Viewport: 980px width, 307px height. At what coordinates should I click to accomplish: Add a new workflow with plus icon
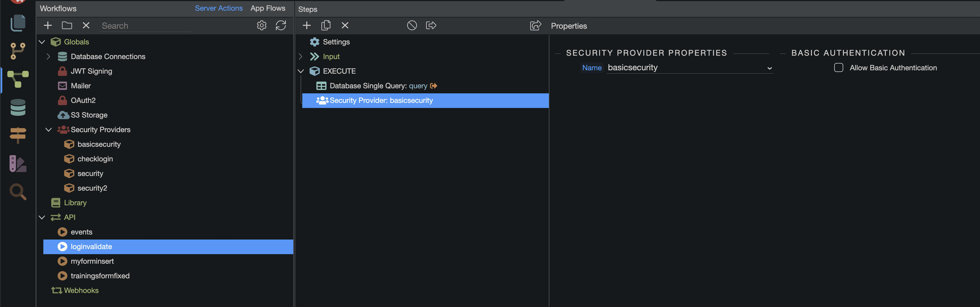coord(48,26)
